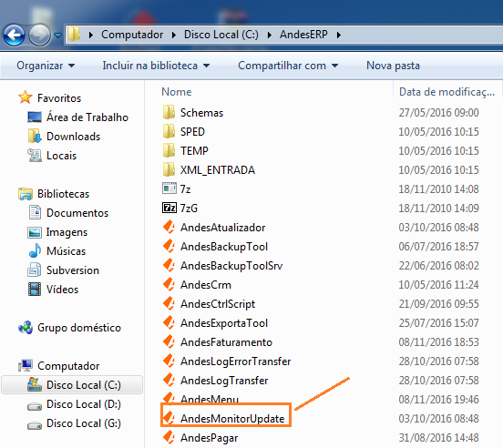Open the Organizar menu

click(46, 66)
